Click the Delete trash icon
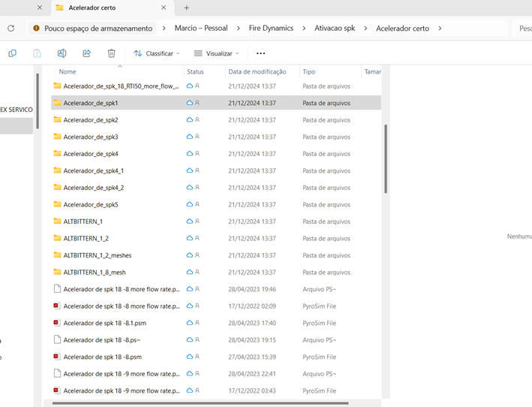This screenshot has width=532, height=407. coord(111,53)
